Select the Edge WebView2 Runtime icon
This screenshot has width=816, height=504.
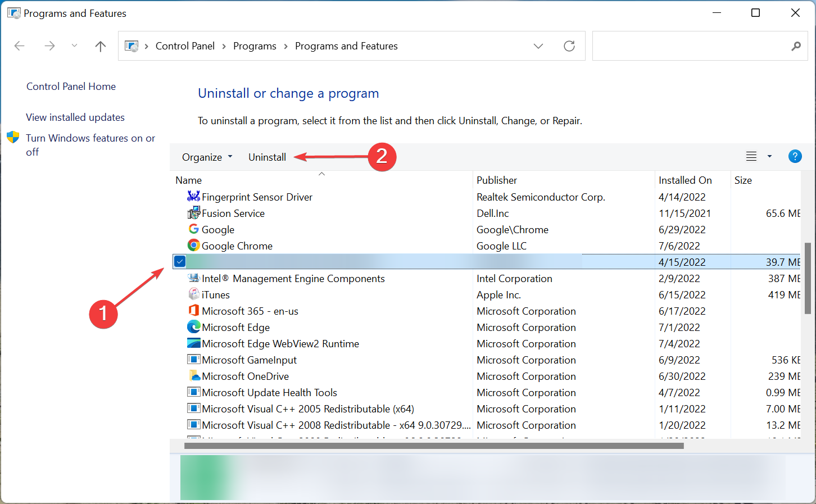pyautogui.click(x=194, y=343)
